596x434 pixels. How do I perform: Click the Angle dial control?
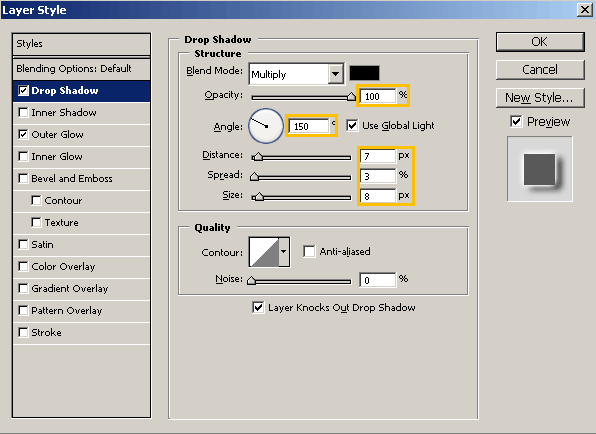pos(266,126)
